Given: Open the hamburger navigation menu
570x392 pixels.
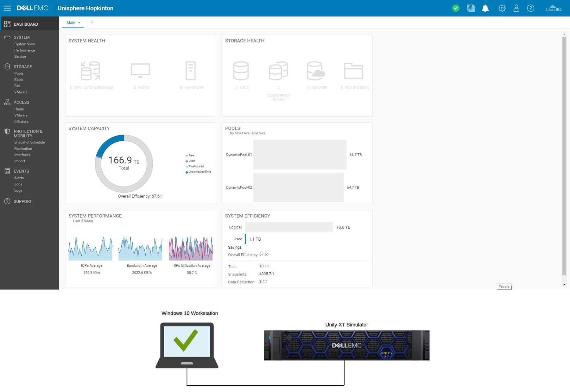Looking at the screenshot, I should pos(7,8).
